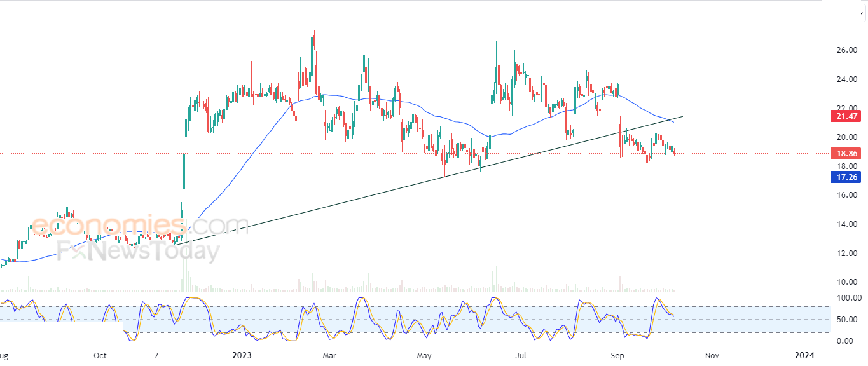Click the 26.00 price scale label
Image resolution: width=868 pixels, height=366 pixels.
point(846,50)
